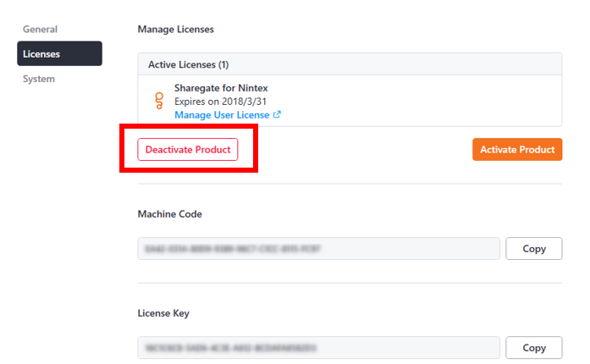Copy the License Key value
The width and height of the screenshot is (590, 364).
pyautogui.click(x=533, y=347)
